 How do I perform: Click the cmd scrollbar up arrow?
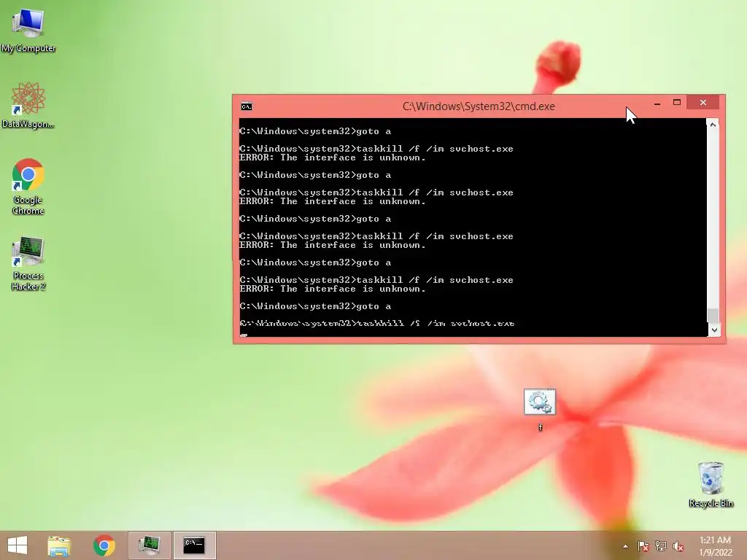[x=713, y=125]
